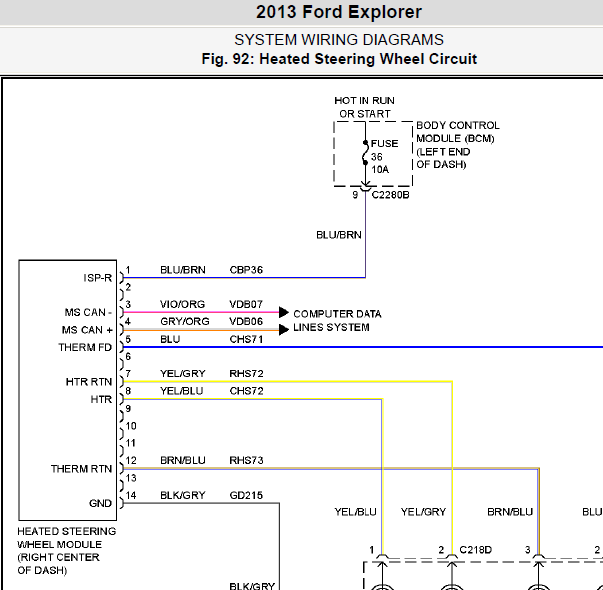Click pin number 10 on module connector
603x590 pixels.
click(x=131, y=426)
